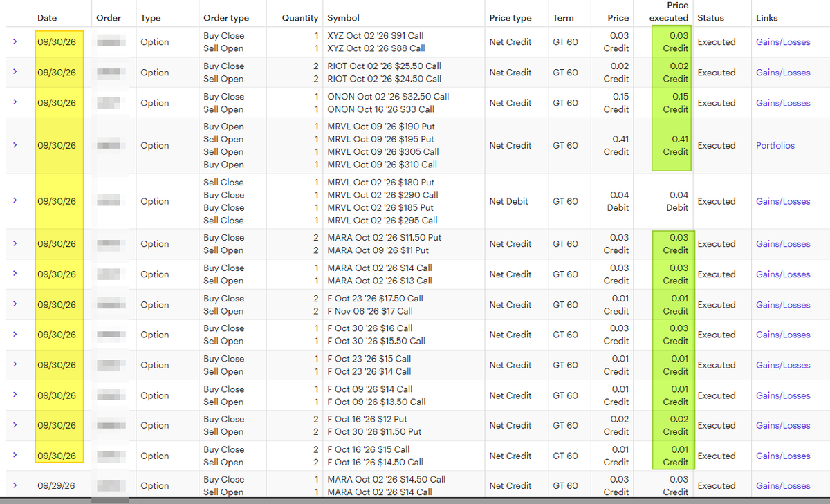Screen dimensions: 830x504
Task: Click the Type column header
Action: point(150,18)
